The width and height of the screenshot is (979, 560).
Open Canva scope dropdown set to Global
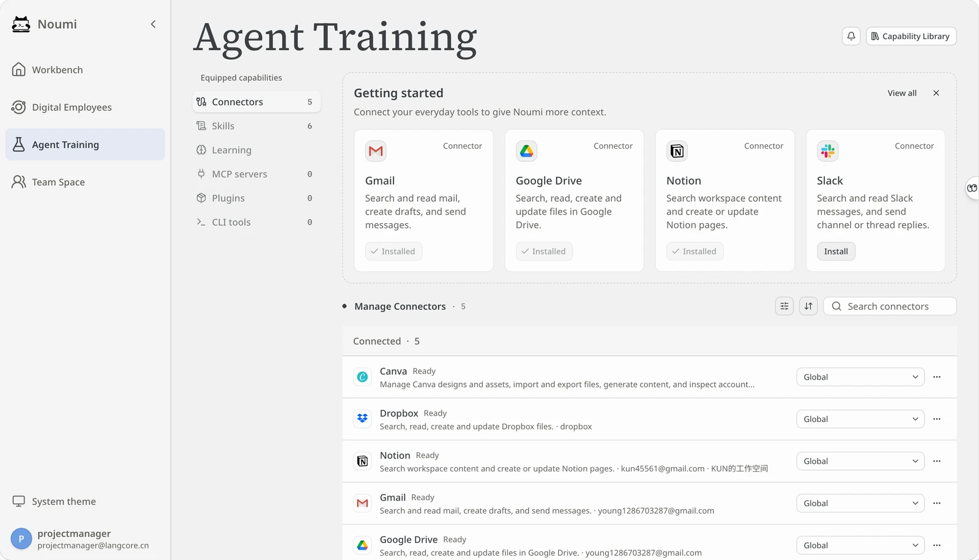pyautogui.click(x=860, y=377)
